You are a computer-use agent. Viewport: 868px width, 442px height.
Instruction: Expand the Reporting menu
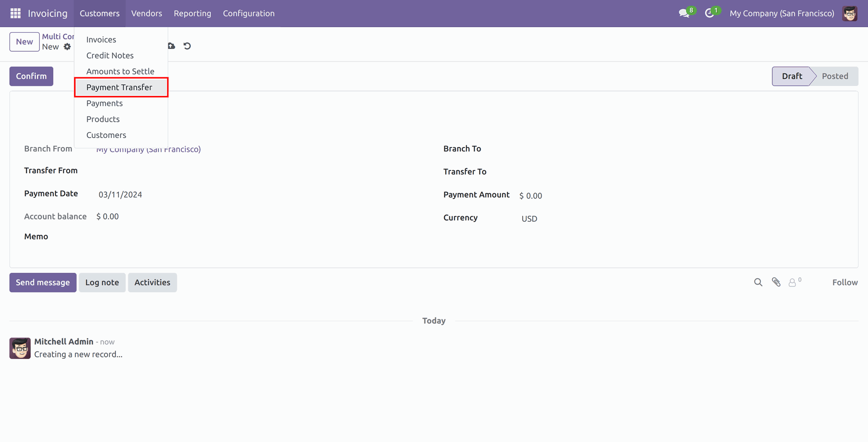coord(192,14)
